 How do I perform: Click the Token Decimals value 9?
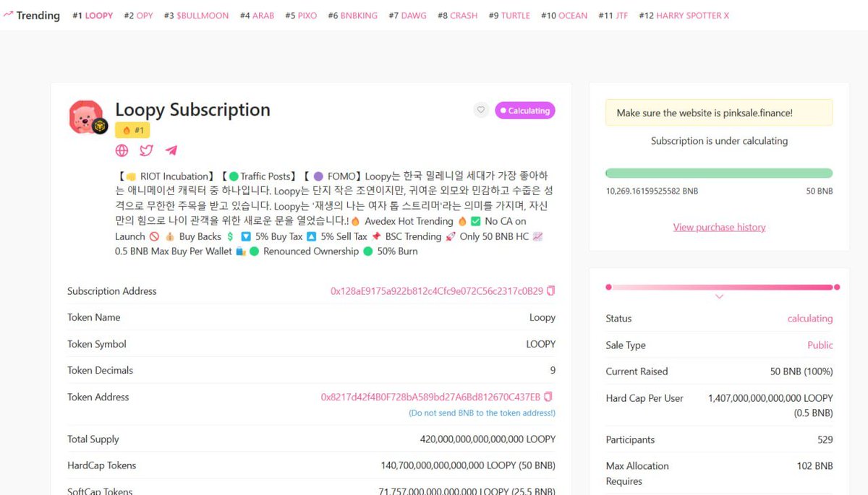click(553, 370)
